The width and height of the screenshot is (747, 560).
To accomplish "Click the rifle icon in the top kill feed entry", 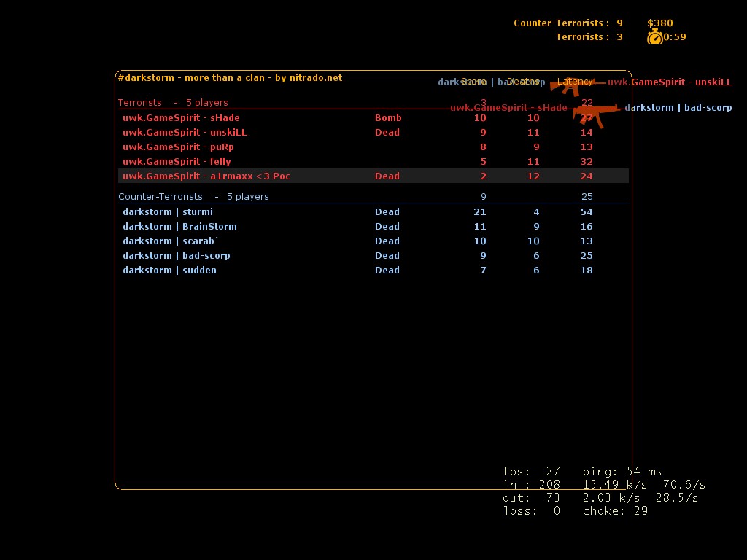I will (x=576, y=84).
